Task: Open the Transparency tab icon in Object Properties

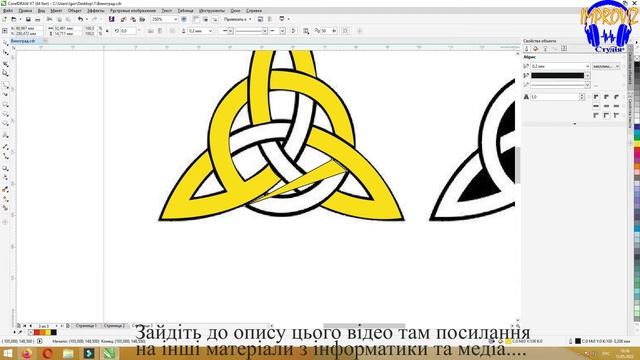Action: click(545, 49)
